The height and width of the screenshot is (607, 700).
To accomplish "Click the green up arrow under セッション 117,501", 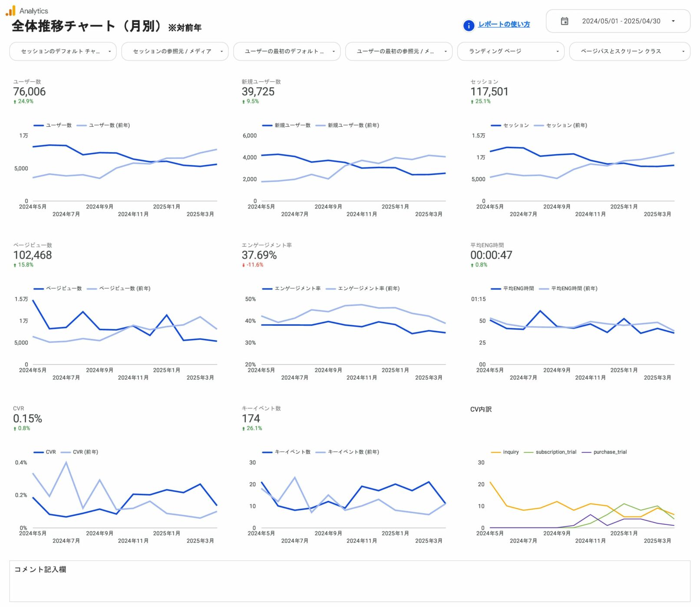I will click(x=472, y=102).
